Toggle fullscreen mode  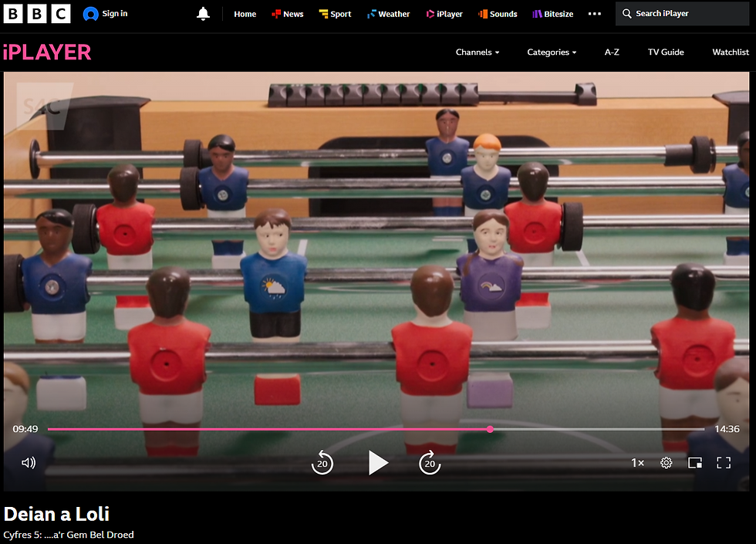pyautogui.click(x=724, y=463)
